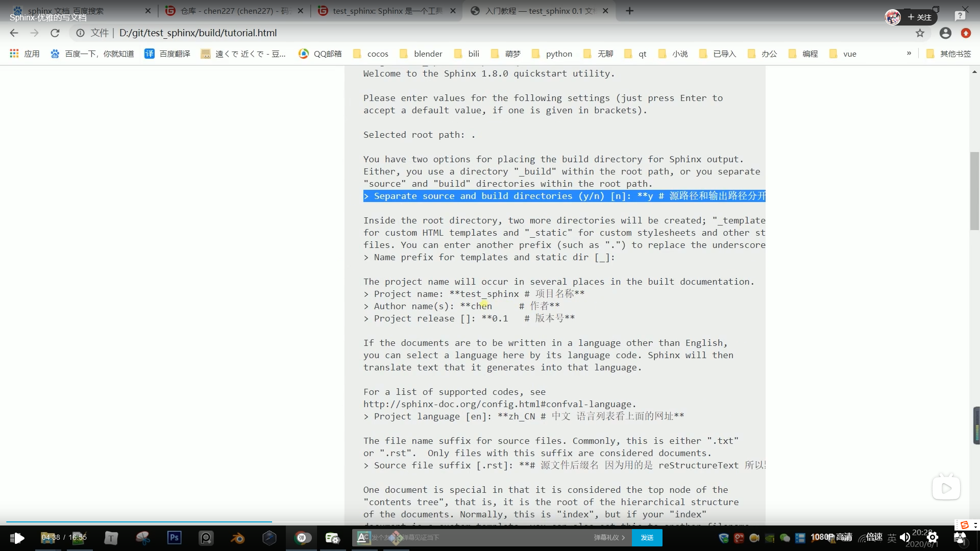
Task: Open the Chrome profile avatar icon
Action: 945,33
